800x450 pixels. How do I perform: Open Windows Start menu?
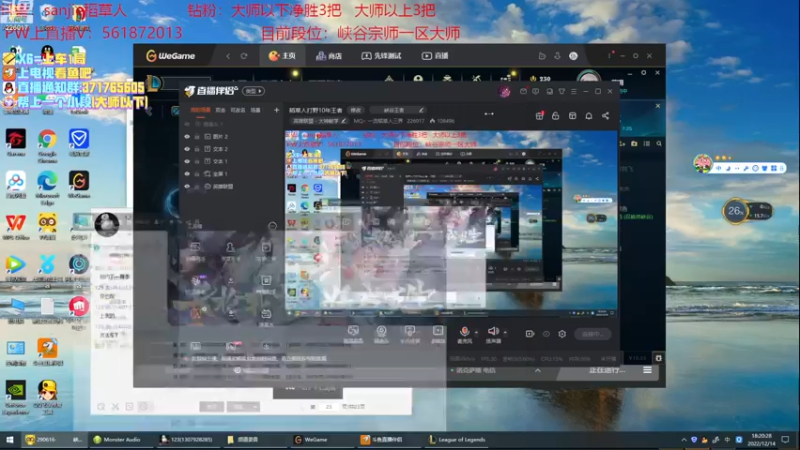pos(10,439)
